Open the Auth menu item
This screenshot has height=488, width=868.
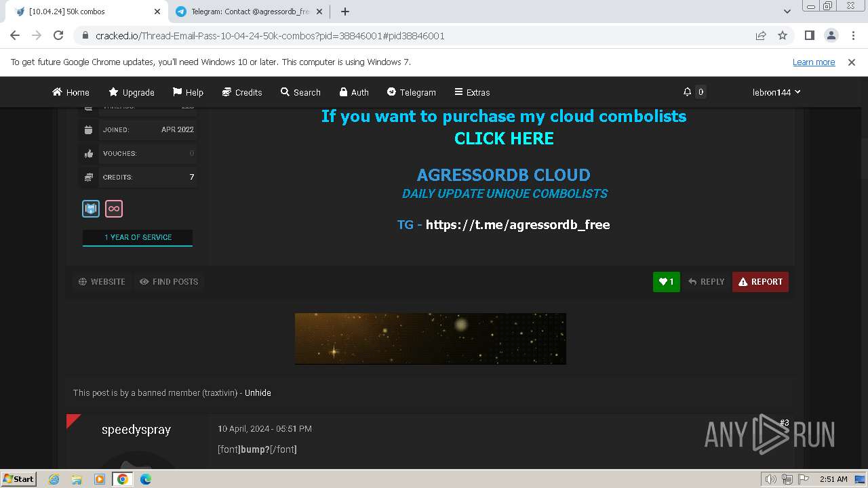(x=354, y=92)
